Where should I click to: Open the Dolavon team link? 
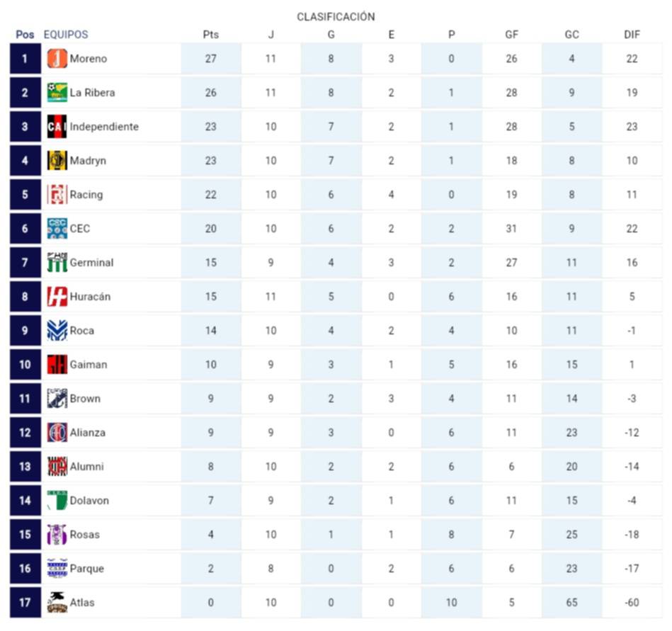[89, 501]
